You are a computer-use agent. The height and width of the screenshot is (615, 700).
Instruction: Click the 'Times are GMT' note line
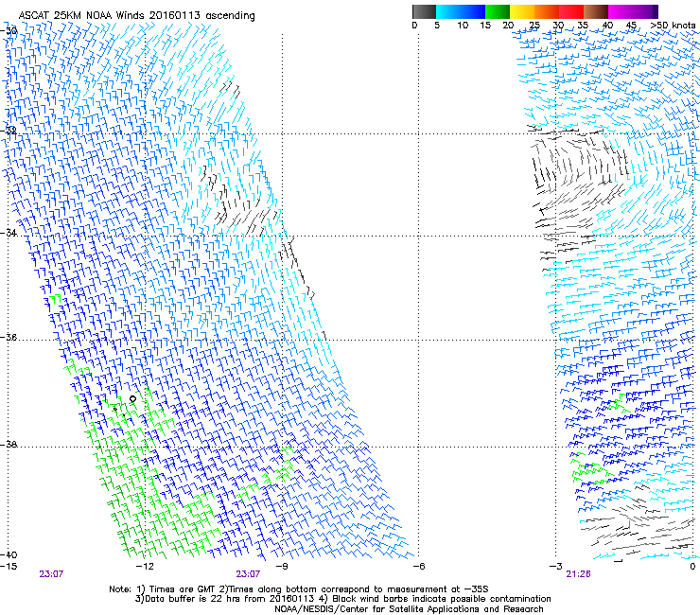tap(298, 589)
